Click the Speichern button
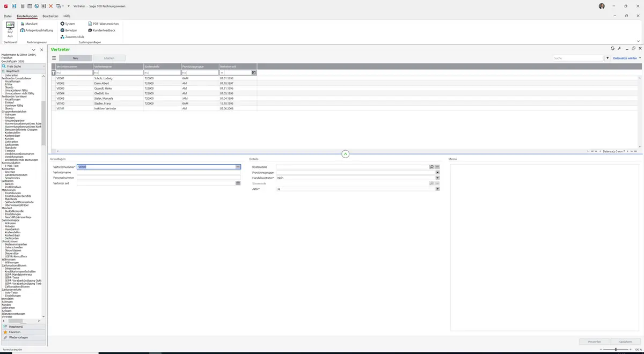Viewport: 644px width, 354px height. 625,341
